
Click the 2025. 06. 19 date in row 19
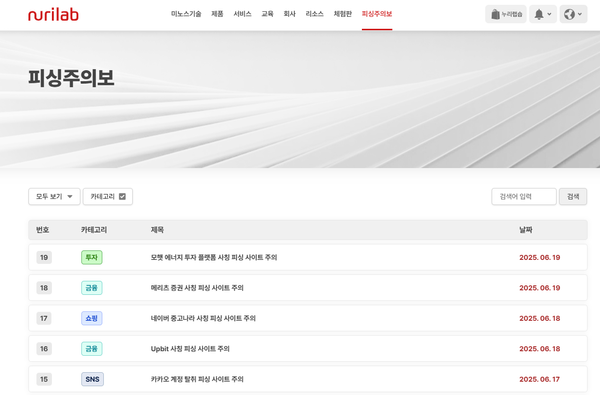tap(540, 257)
